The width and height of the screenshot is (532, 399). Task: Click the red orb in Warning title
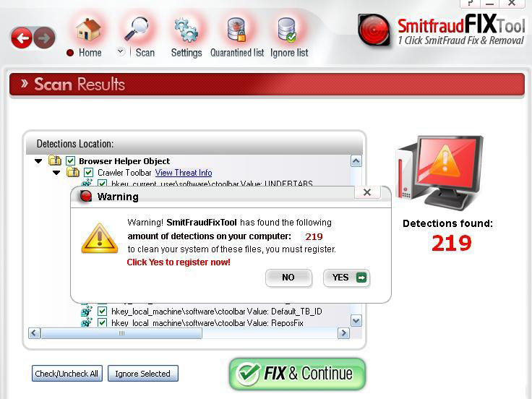[86, 196]
